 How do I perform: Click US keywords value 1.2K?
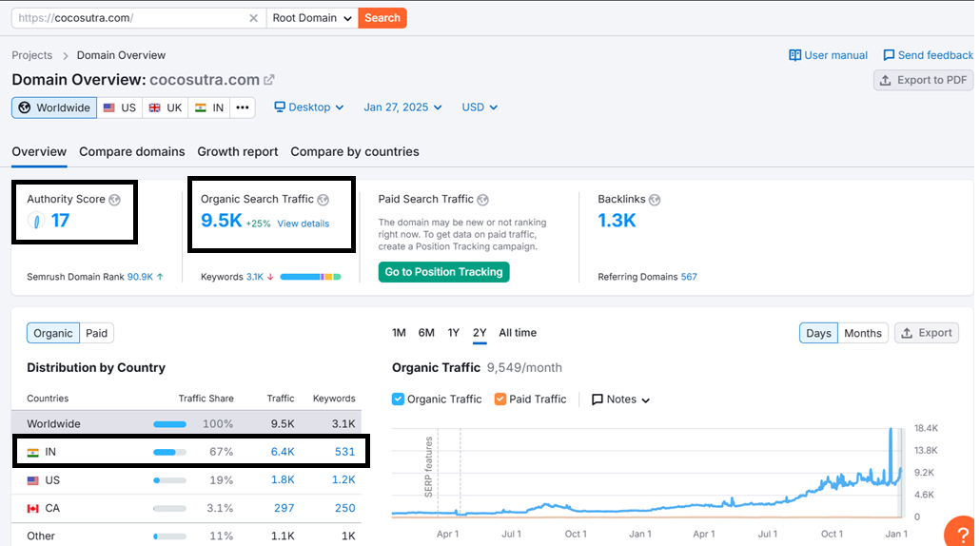[343, 479]
